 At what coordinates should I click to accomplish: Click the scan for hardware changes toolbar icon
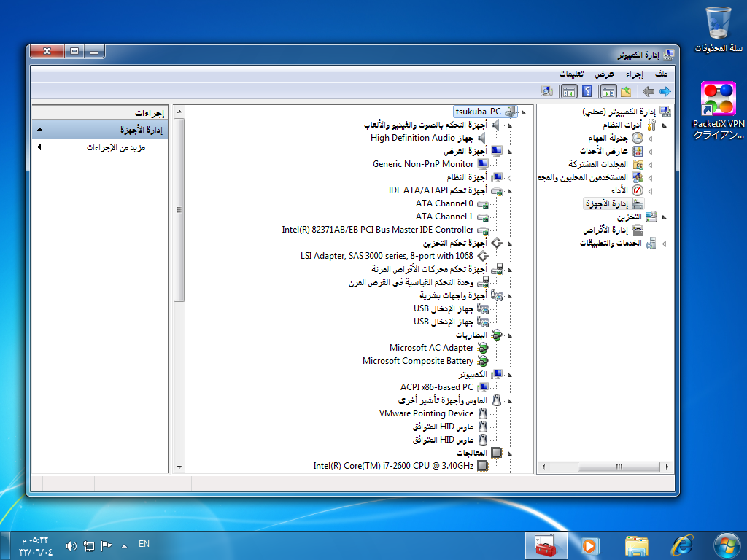click(547, 91)
